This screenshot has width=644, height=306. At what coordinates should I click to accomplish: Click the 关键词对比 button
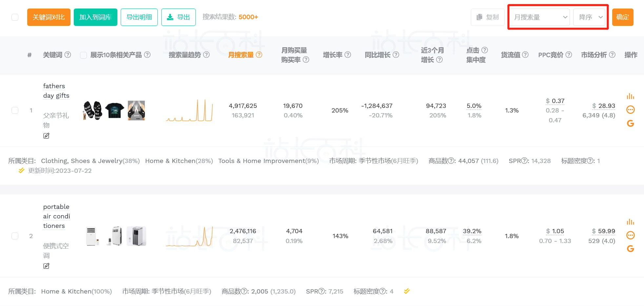coord(49,17)
